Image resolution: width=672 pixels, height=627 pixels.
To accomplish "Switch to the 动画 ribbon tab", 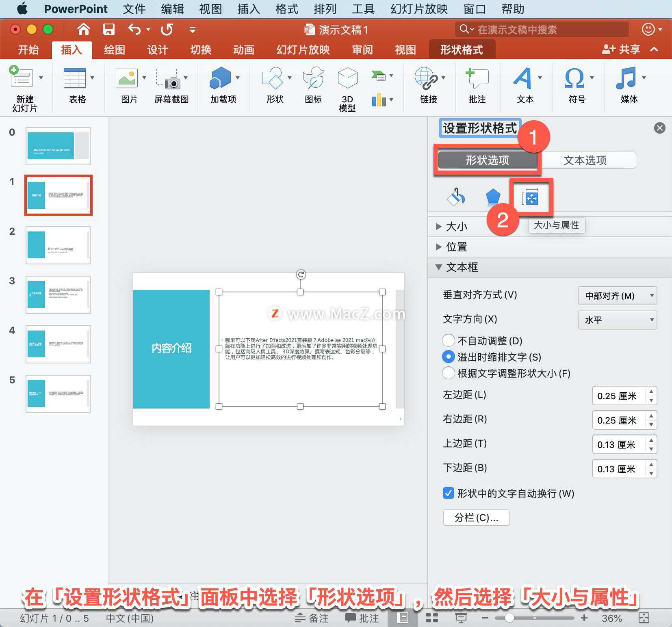I will 244,50.
